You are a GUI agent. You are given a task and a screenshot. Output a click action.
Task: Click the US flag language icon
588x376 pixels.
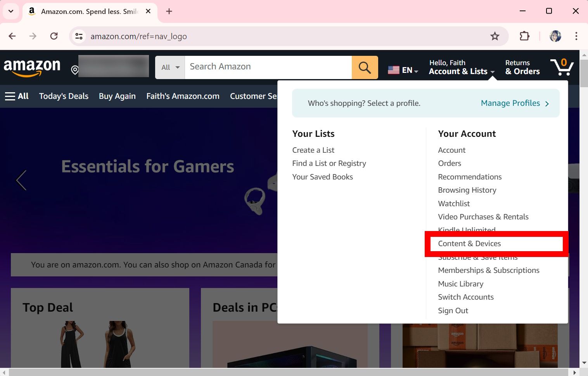[x=393, y=70]
